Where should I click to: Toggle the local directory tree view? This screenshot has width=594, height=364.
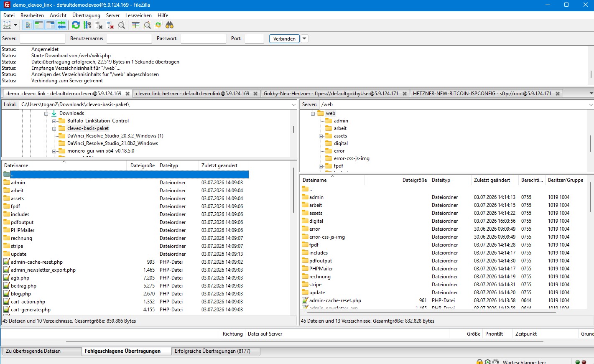[x=39, y=25]
